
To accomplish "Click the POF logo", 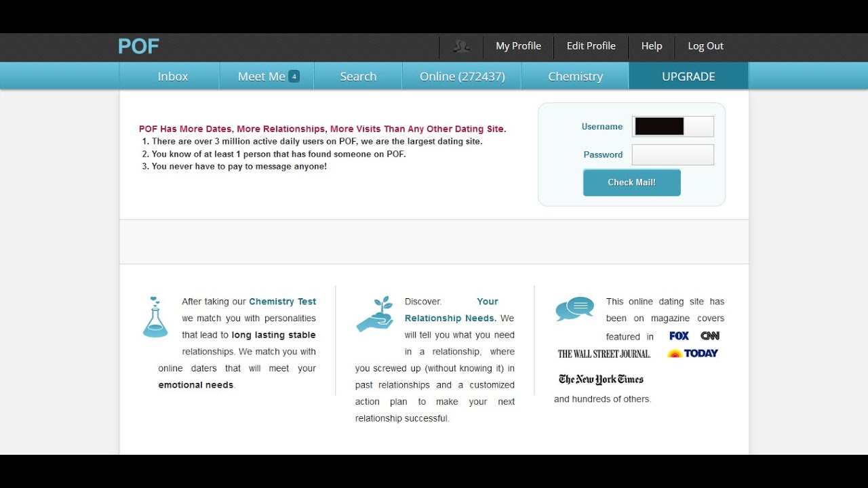I will tap(138, 46).
